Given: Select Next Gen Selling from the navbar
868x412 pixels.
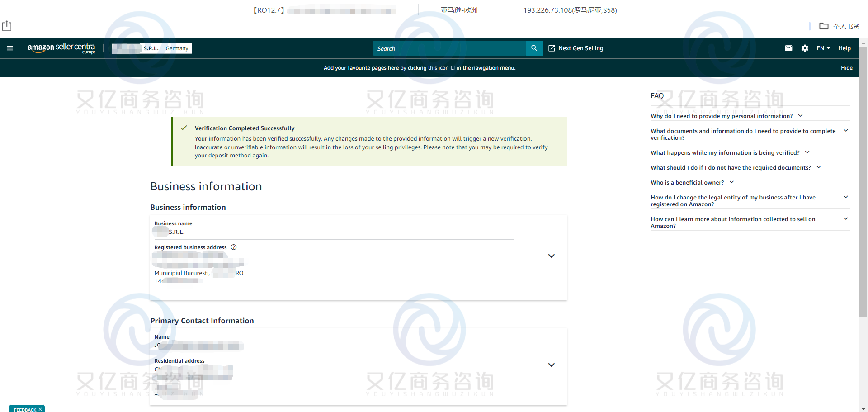Looking at the screenshot, I should 580,48.
